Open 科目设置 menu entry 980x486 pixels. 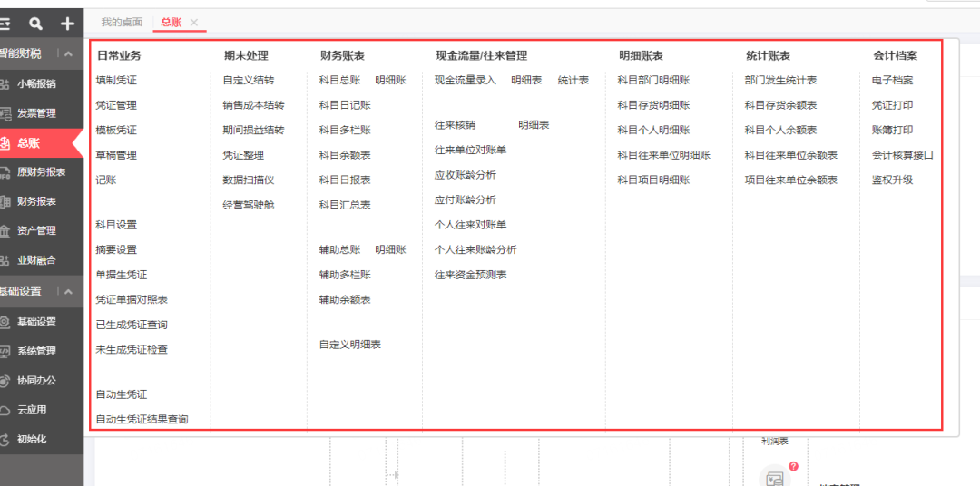116,225
